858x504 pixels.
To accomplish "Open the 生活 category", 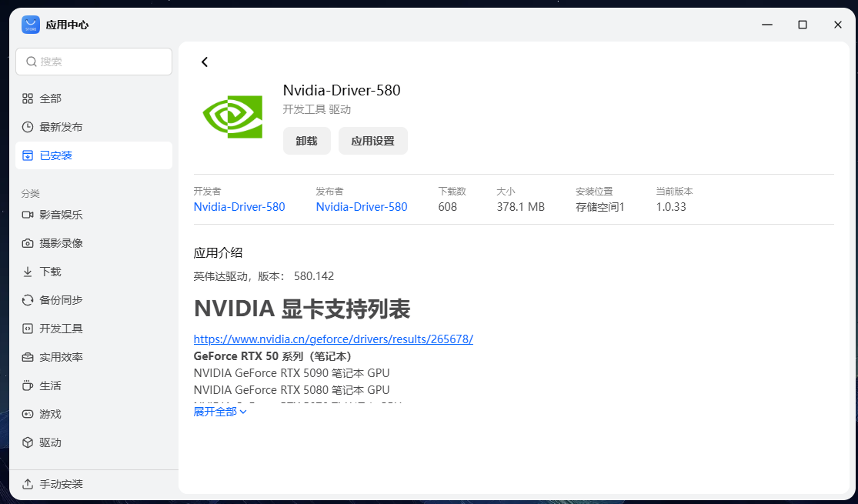I will pyautogui.click(x=94, y=386).
